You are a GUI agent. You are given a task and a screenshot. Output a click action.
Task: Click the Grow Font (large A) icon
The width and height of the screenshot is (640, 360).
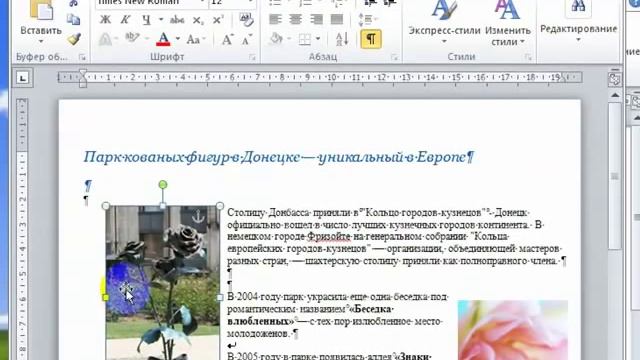click(227, 40)
